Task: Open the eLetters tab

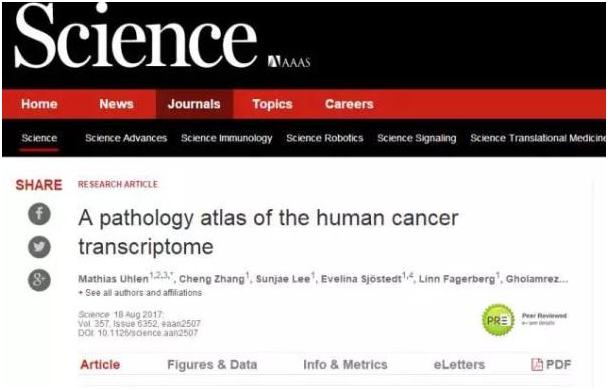Action: (x=459, y=364)
